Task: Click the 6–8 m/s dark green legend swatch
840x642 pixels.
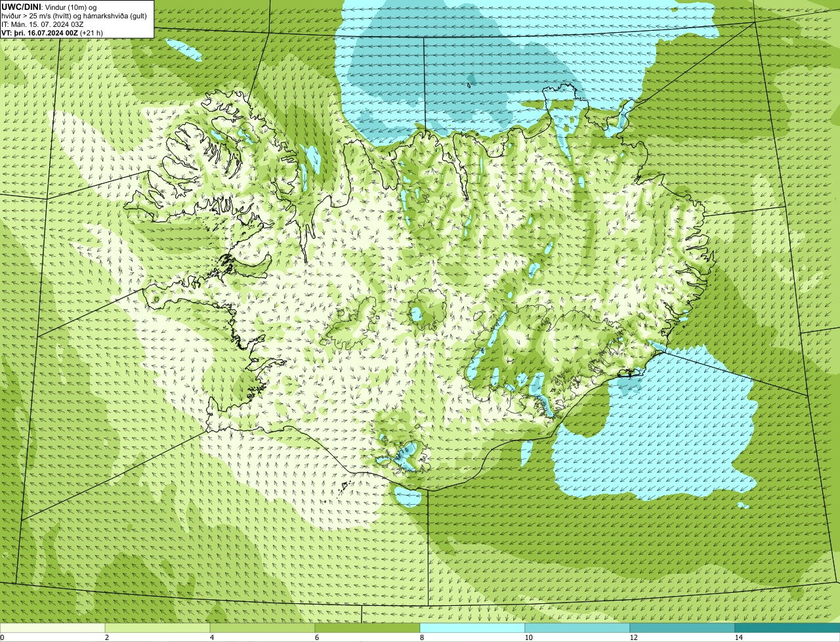Action: pos(367,628)
